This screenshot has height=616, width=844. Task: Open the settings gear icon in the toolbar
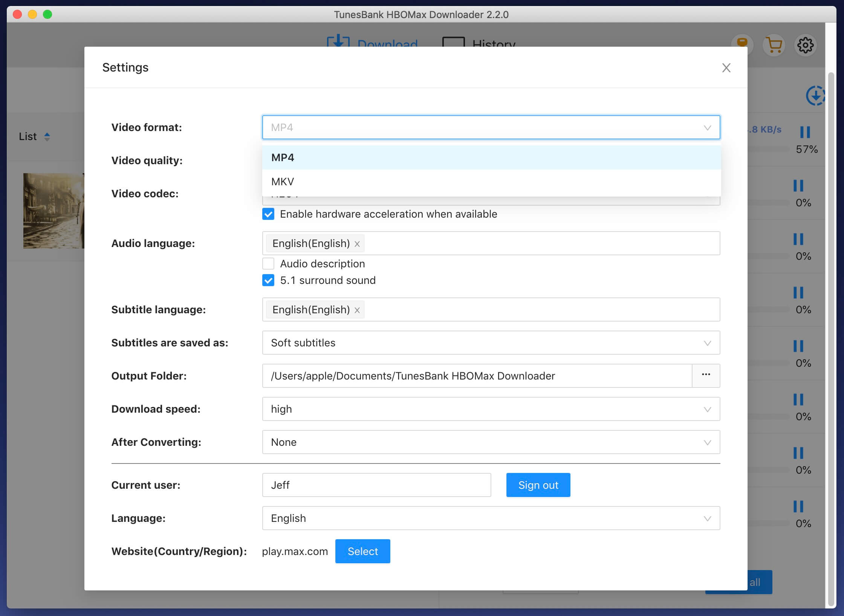[805, 45]
